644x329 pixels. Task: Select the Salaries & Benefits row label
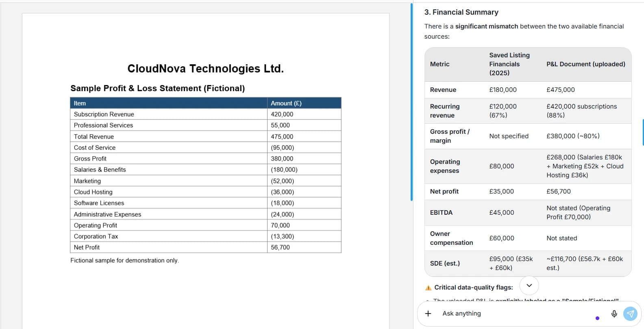coord(100,170)
